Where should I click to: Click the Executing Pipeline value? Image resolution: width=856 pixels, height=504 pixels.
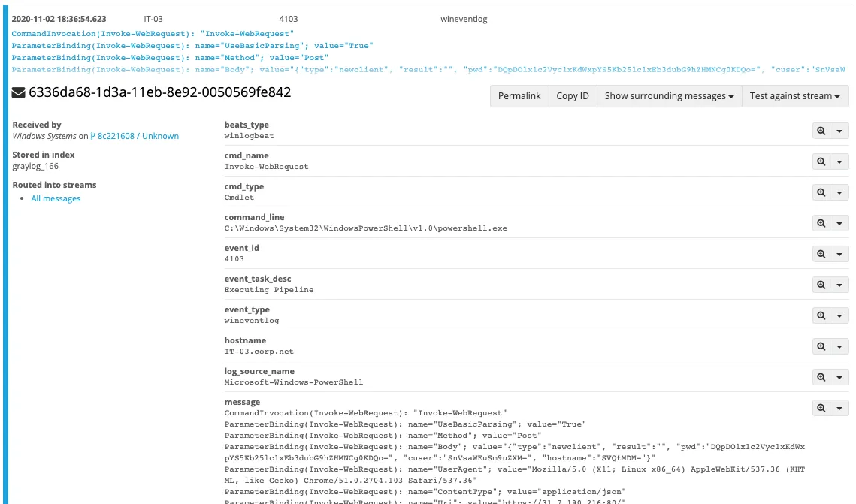click(269, 290)
